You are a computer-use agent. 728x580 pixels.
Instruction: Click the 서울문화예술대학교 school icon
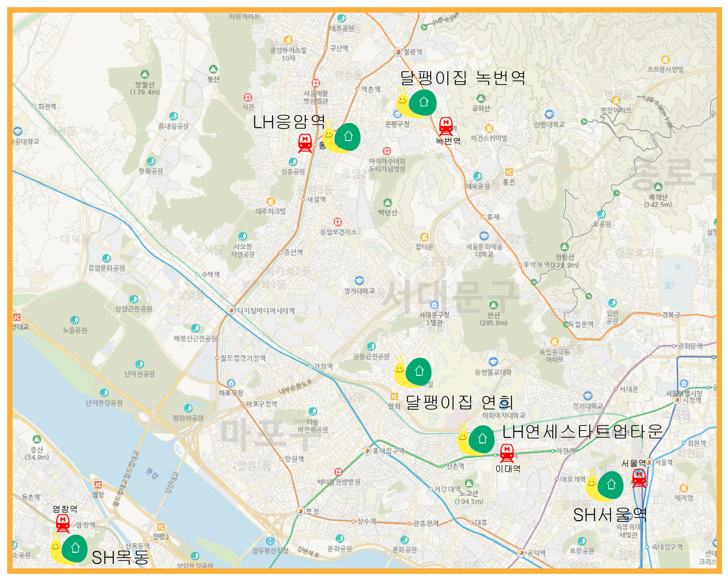(484, 236)
